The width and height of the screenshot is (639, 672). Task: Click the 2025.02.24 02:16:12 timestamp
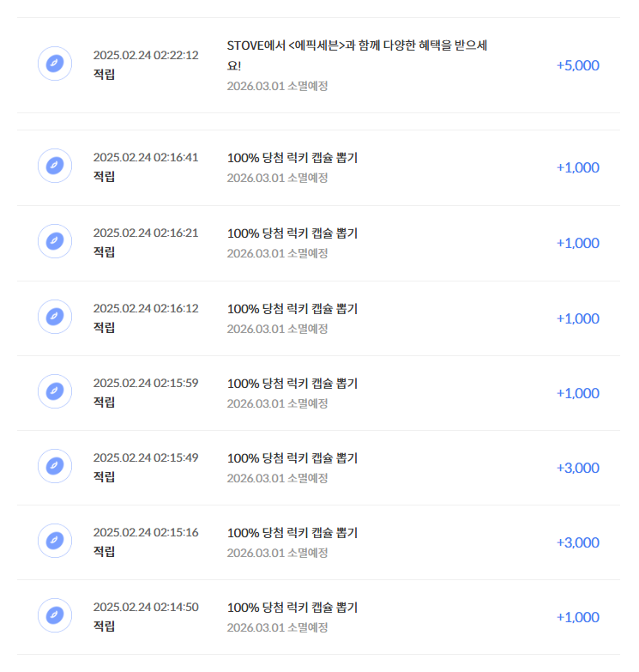point(146,308)
